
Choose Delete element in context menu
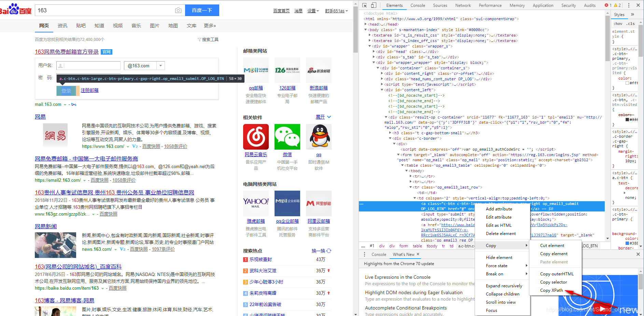click(x=501, y=234)
